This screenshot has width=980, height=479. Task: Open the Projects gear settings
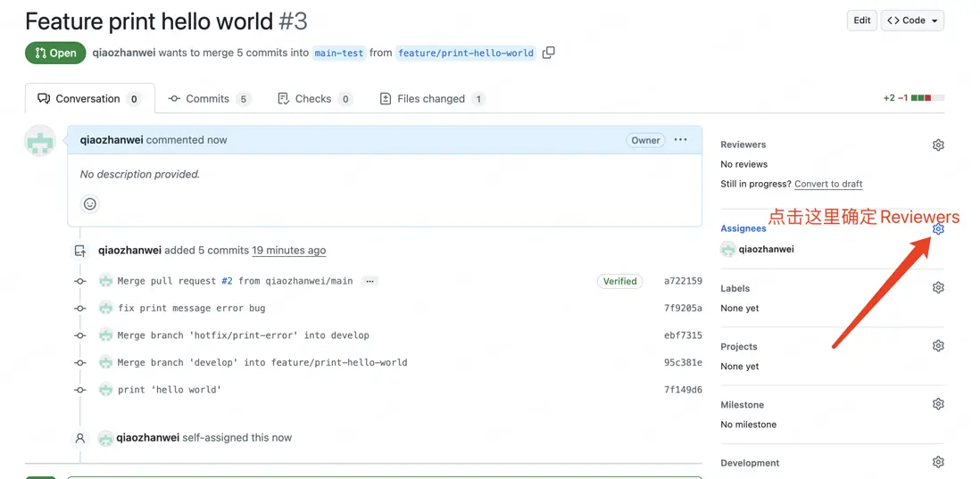pyautogui.click(x=937, y=345)
